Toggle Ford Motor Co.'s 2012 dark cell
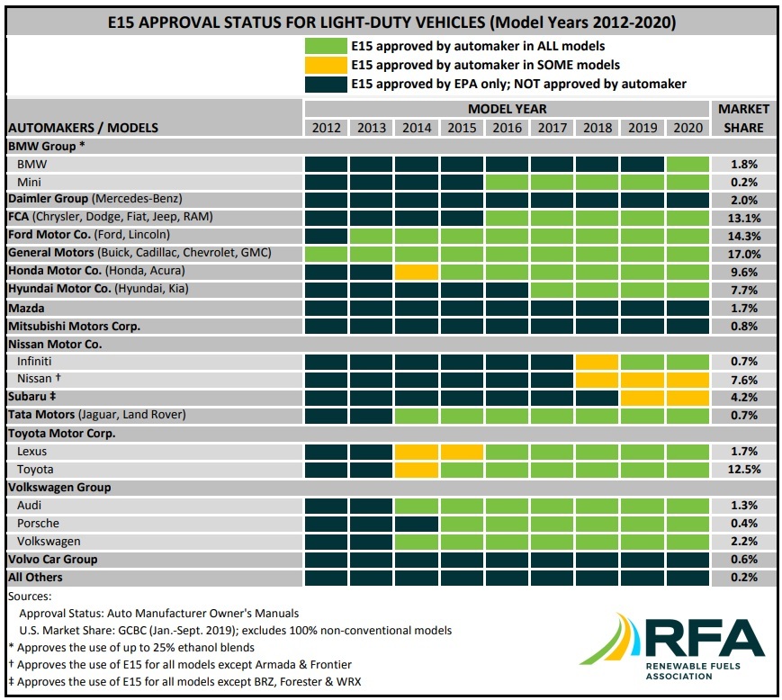Screen dimensions: 782x700 327,235
